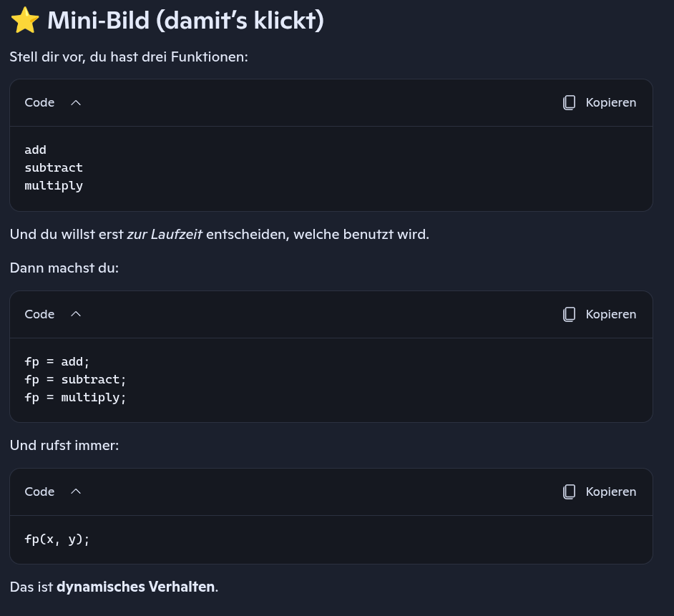Click the 'fp = subtract;' code line
The image size is (674, 616).
point(75,380)
